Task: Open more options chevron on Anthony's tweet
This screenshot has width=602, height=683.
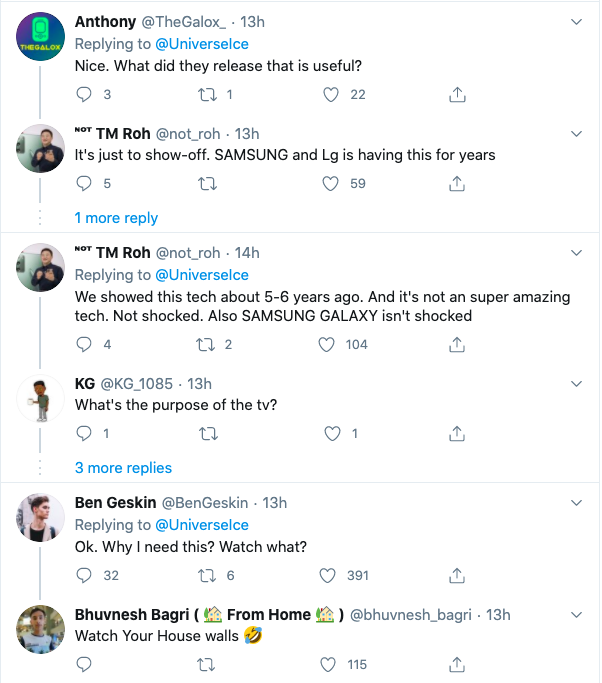Action: [576, 21]
